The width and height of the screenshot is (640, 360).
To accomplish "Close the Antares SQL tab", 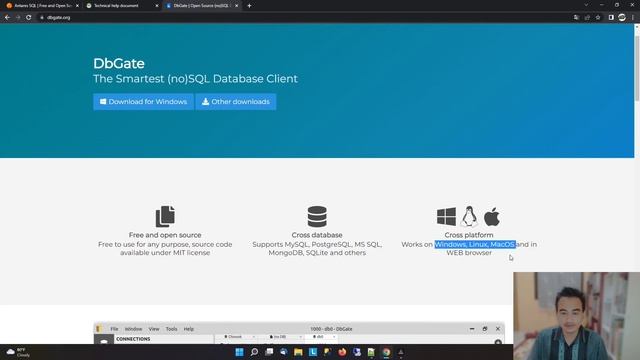I will tap(77, 6).
